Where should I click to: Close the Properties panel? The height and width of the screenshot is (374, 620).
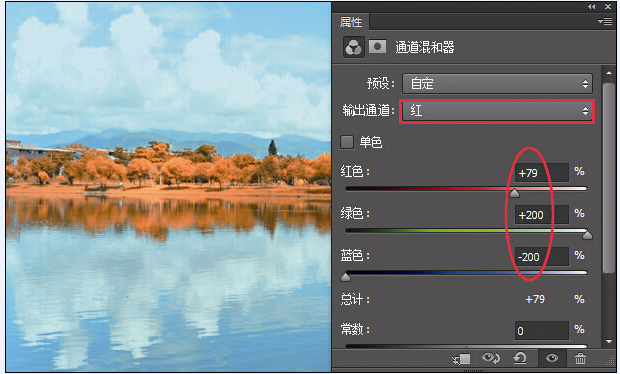(x=608, y=7)
